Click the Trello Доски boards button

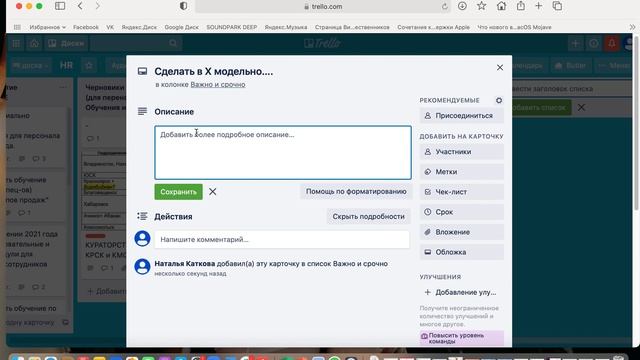pyautogui.click(x=67, y=43)
